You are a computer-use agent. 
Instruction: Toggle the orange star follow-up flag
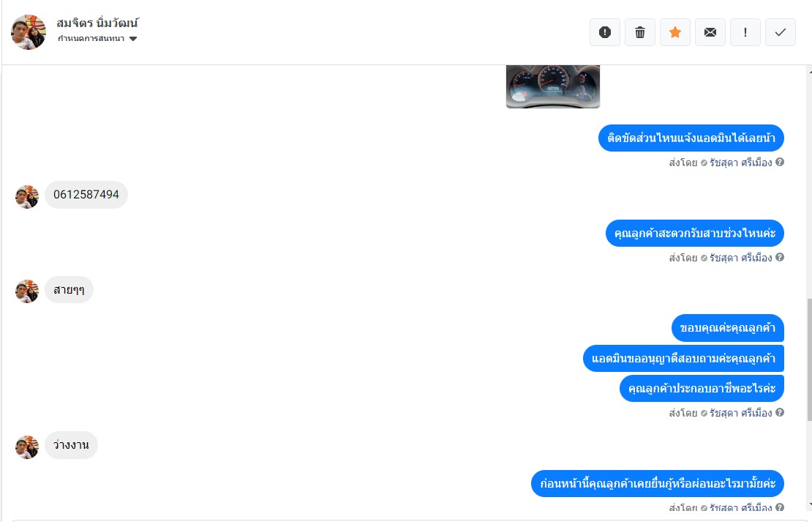click(x=674, y=32)
